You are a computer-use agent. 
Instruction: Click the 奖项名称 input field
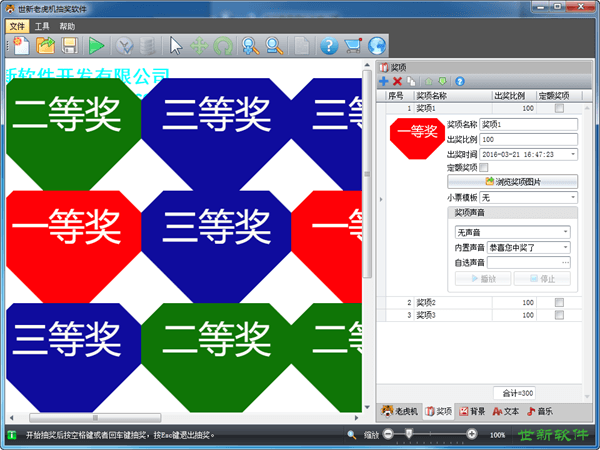pyautogui.click(x=528, y=124)
